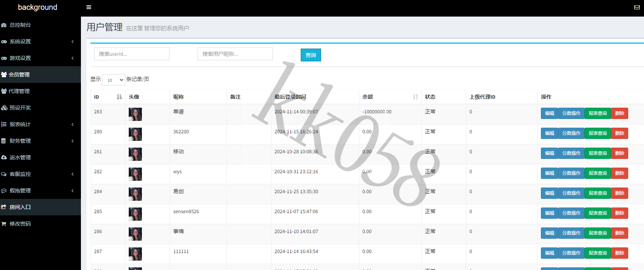Click the avatar thumbnail of user 281
644x270 pixels.
tap(135, 154)
